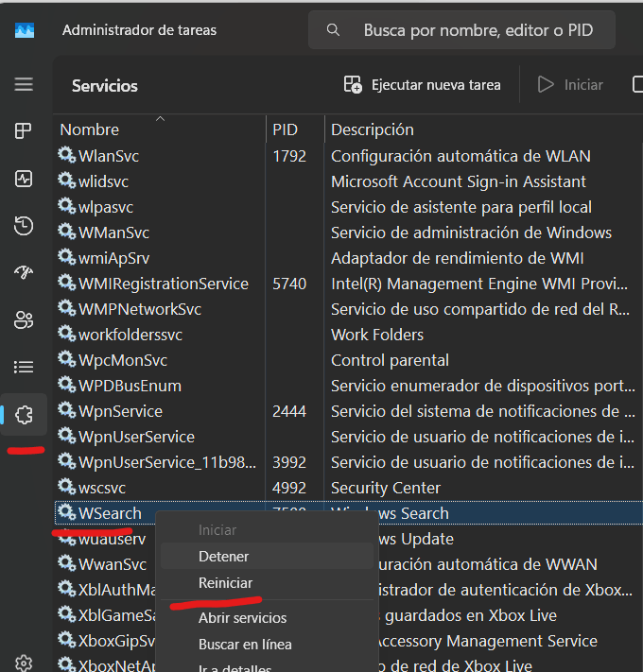Click the gear icon beside wmiApSrv

(66, 257)
